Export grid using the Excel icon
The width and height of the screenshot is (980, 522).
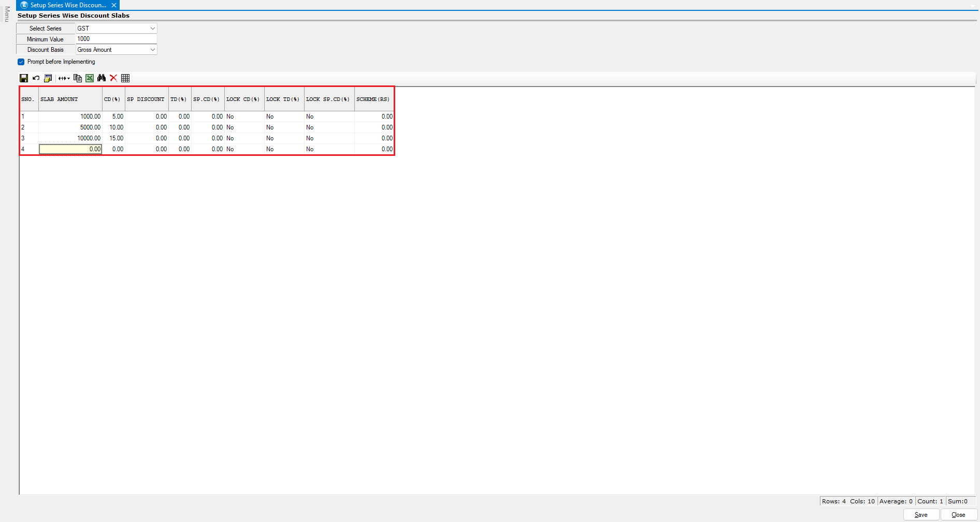[x=90, y=78]
